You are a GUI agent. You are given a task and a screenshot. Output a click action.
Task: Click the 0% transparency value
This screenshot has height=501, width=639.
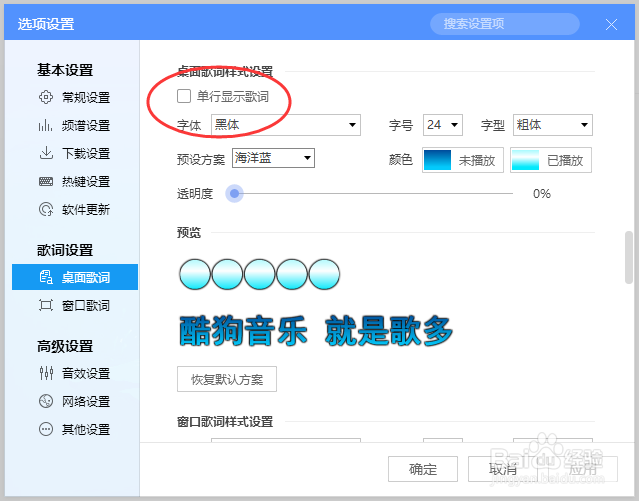tap(542, 194)
